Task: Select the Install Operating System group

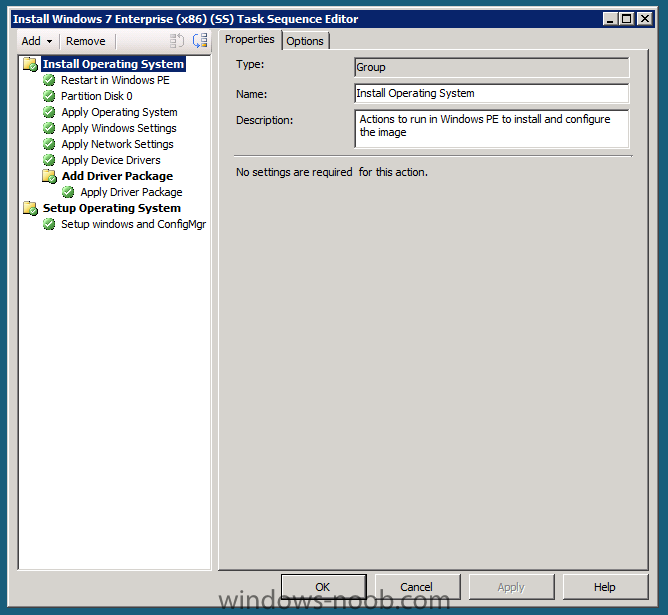Action: pyautogui.click(x=113, y=64)
